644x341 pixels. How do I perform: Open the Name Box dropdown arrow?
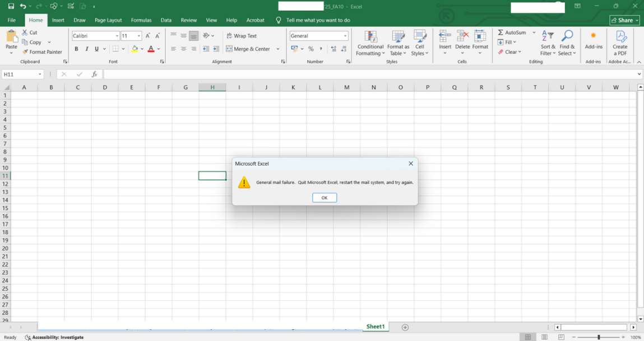(x=40, y=74)
